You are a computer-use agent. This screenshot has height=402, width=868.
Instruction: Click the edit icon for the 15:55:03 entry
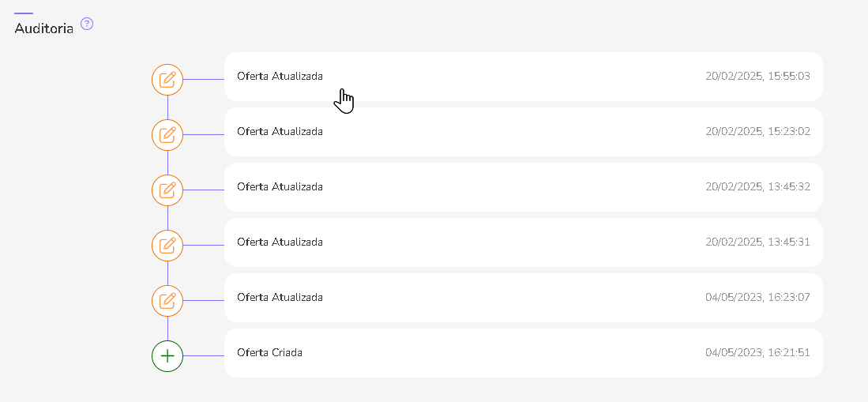(x=167, y=80)
